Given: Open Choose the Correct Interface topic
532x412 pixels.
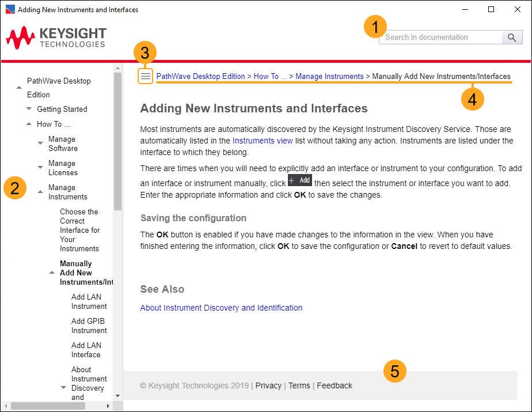Looking at the screenshot, I should coord(79,230).
